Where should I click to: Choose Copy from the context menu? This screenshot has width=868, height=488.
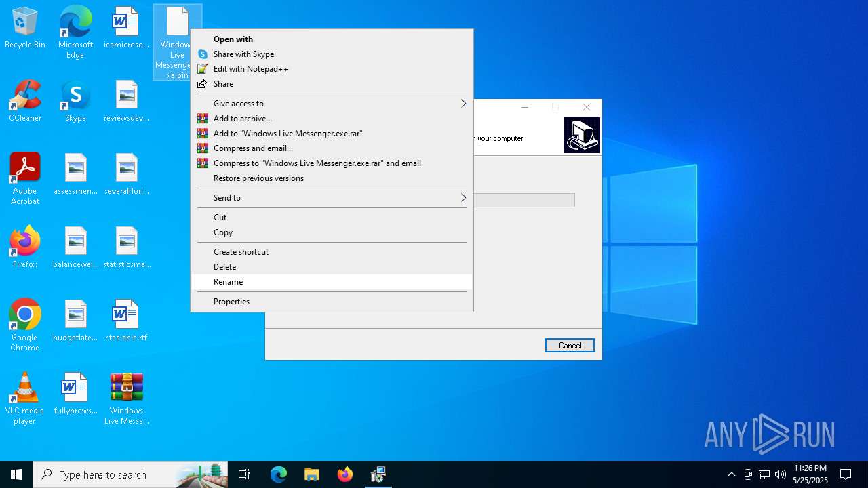coord(332,232)
